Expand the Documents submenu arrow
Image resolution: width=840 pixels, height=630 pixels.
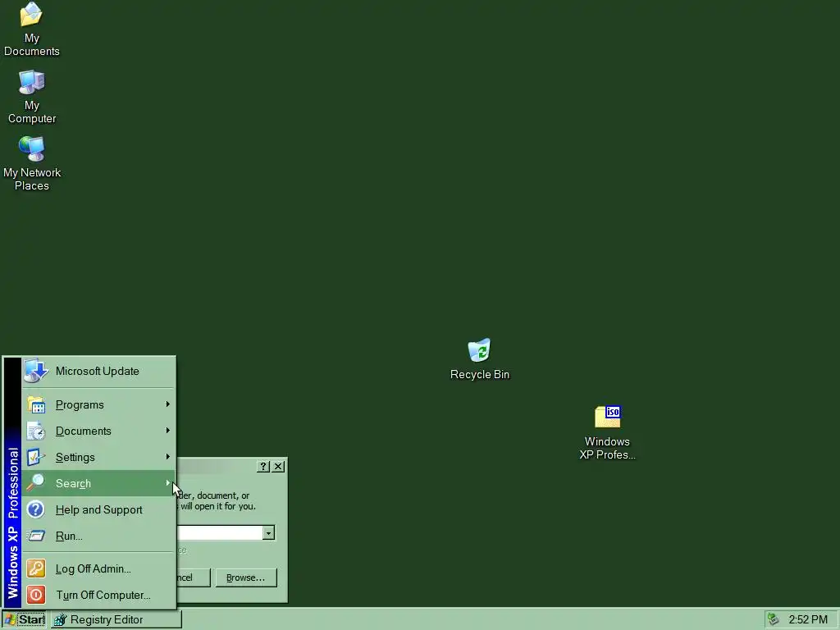[167, 431]
